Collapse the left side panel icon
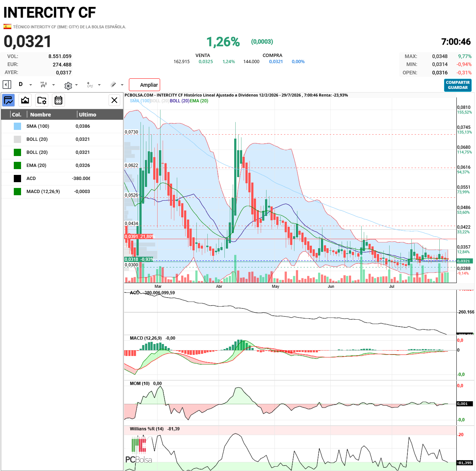476x471 pixels. 7,85
